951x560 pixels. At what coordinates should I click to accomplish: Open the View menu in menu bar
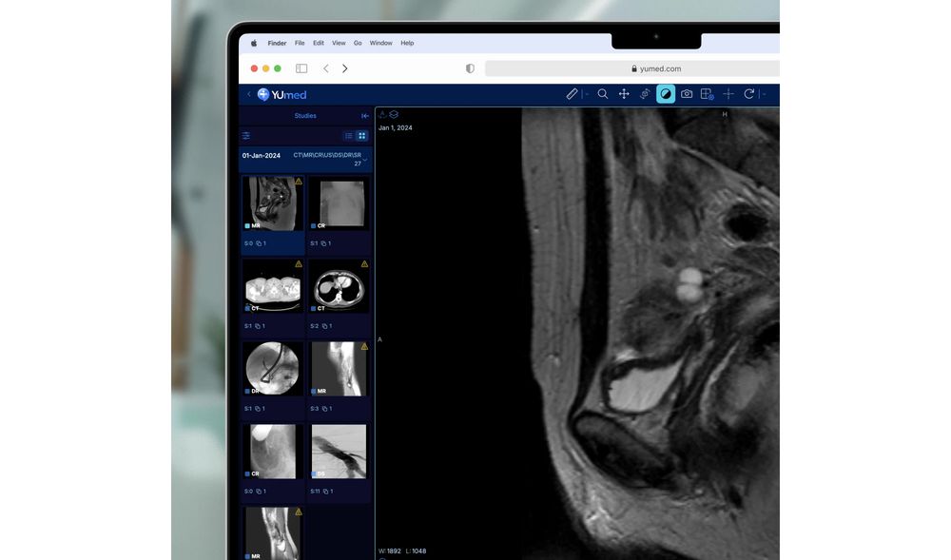[x=339, y=43]
